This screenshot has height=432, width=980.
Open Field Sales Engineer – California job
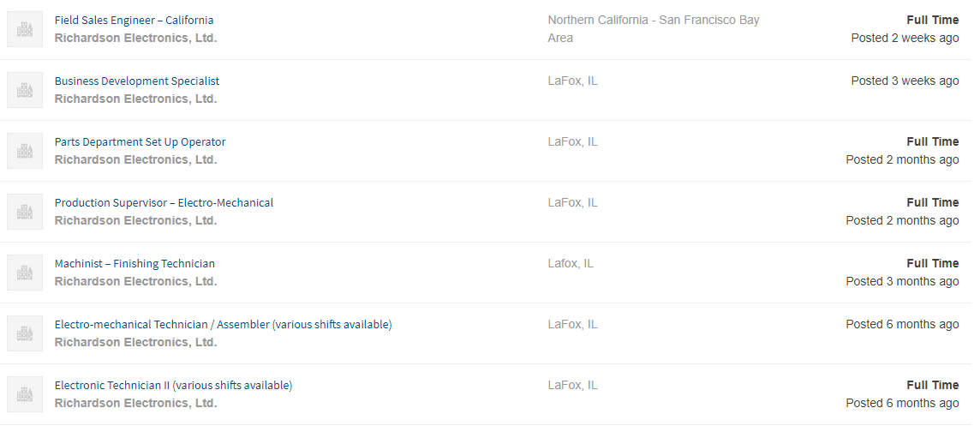point(134,20)
